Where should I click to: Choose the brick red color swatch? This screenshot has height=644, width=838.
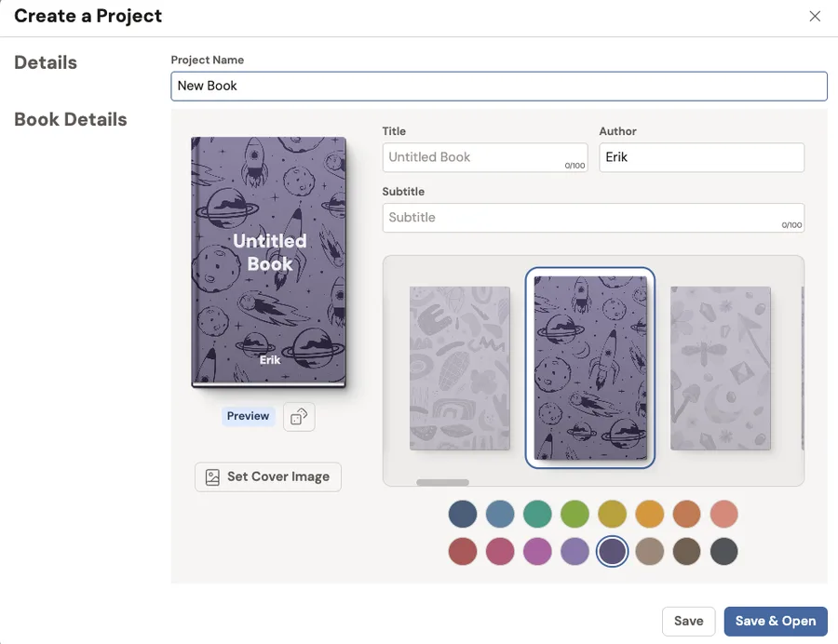click(x=463, y=551)
